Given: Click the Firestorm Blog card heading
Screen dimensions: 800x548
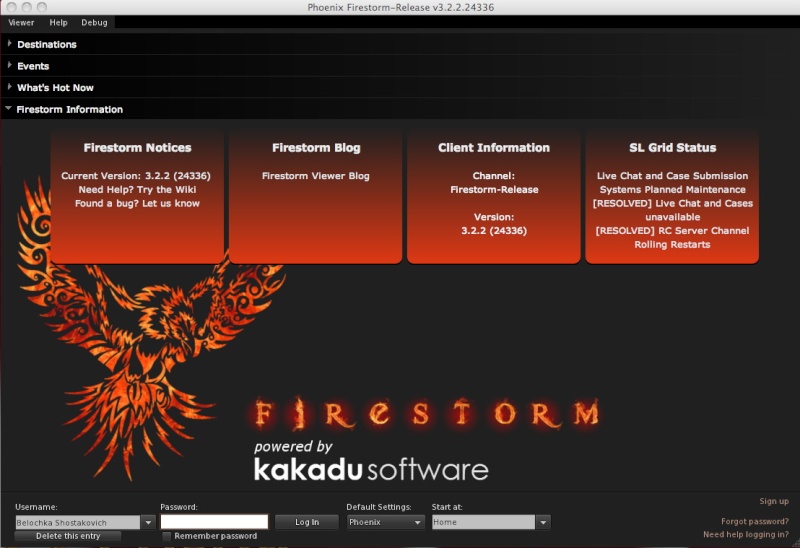Looking at the screenshot, I should [x=316, y=147].
